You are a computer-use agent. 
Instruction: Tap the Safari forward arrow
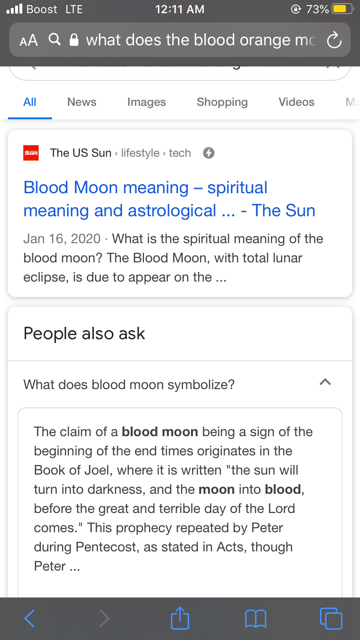tap(104, 618)
